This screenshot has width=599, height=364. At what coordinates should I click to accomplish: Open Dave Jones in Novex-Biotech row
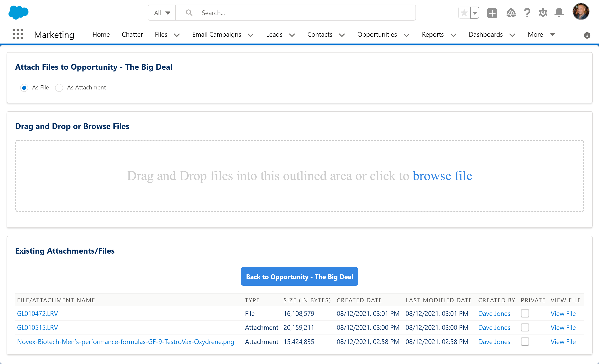pyautogui.click(x=494, y=341)
